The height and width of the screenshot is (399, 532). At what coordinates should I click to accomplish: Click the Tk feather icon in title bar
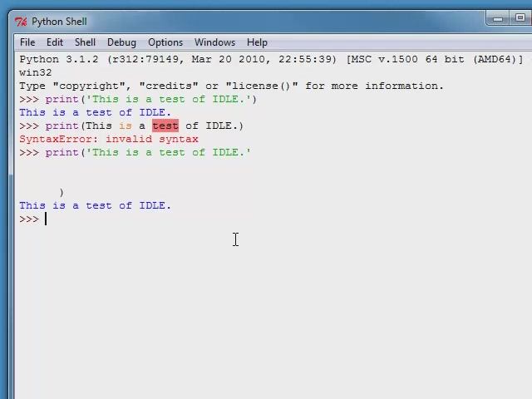[21, 22]
